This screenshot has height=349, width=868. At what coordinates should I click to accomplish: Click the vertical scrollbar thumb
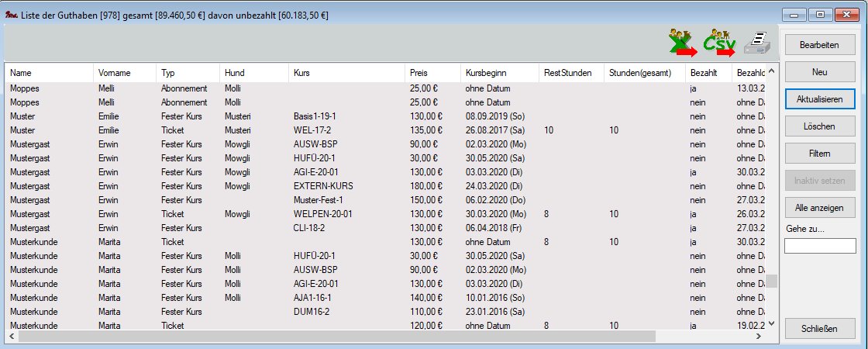(770, 281)
